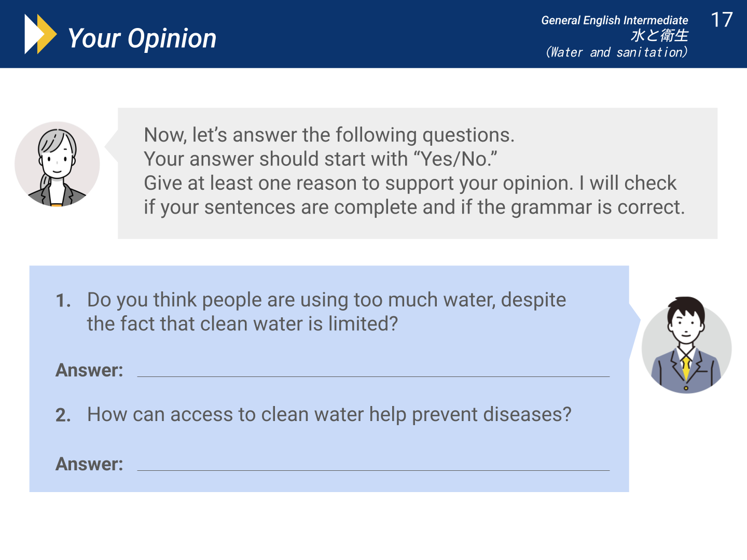Click the speech bubble line 'if your sentences are complete'
The width and height of the screenshot is (747, 560).
click(x=414, y=207)
